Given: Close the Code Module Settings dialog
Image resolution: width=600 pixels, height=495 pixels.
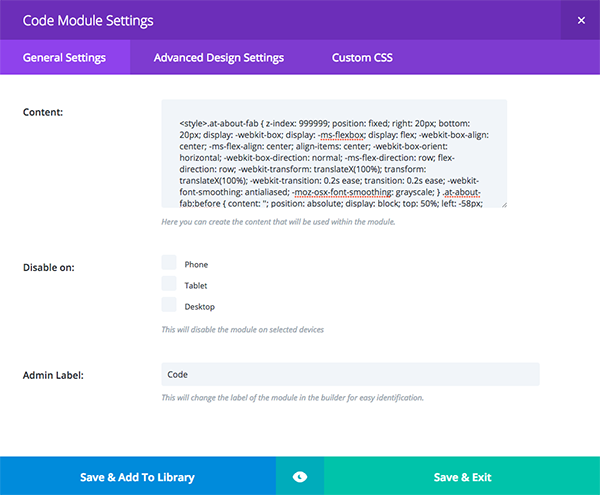Looking at the screenshot, I should click(x=580, y=20).
